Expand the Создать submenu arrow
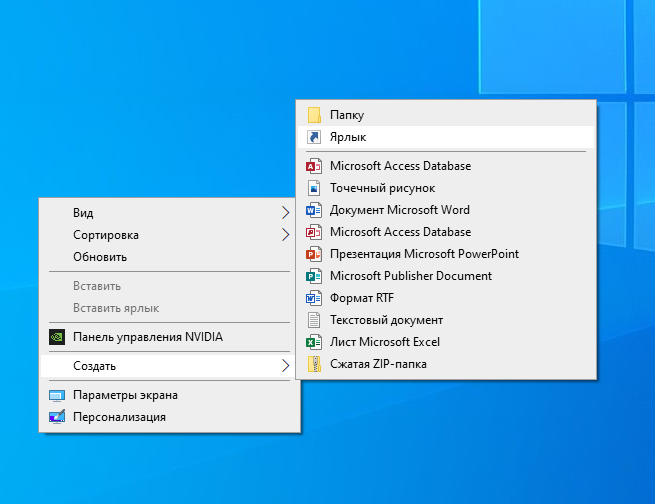This screenshot has height=504, width=655. [x=285, y=366]
